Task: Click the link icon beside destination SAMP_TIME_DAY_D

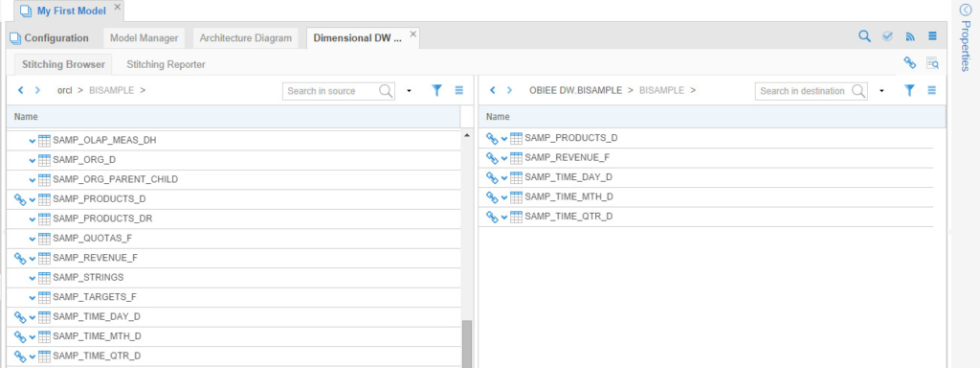Action: click(493, 177)
